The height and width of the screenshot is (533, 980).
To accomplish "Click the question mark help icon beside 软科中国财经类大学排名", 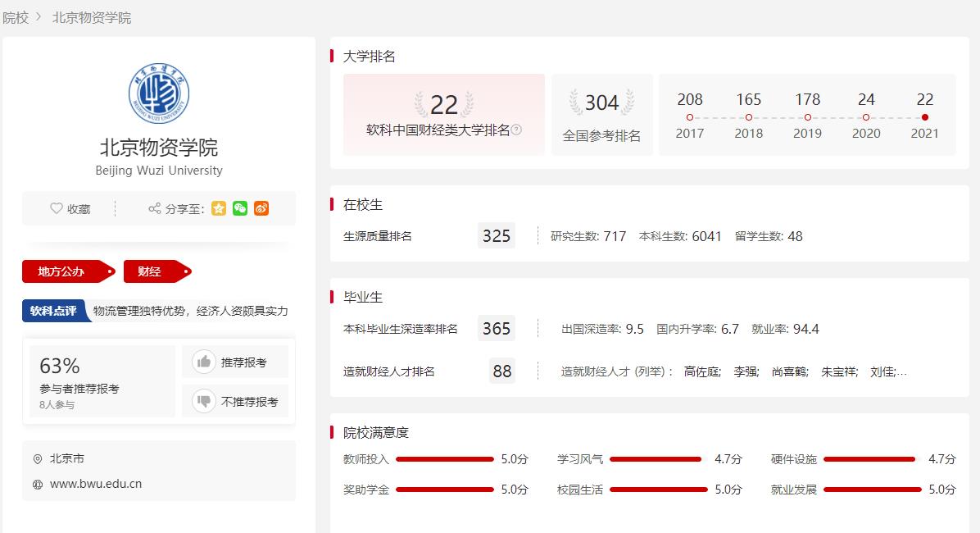I will [516, 130].
